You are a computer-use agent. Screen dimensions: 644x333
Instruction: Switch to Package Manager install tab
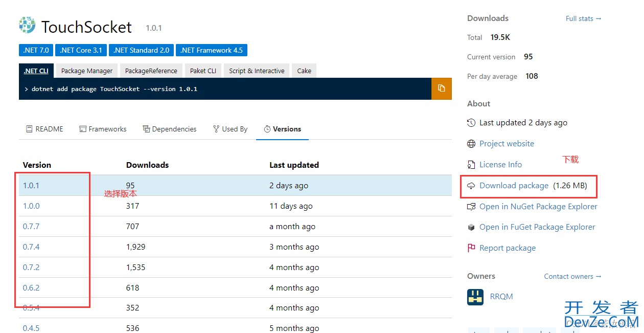click(x=87, y=71)
